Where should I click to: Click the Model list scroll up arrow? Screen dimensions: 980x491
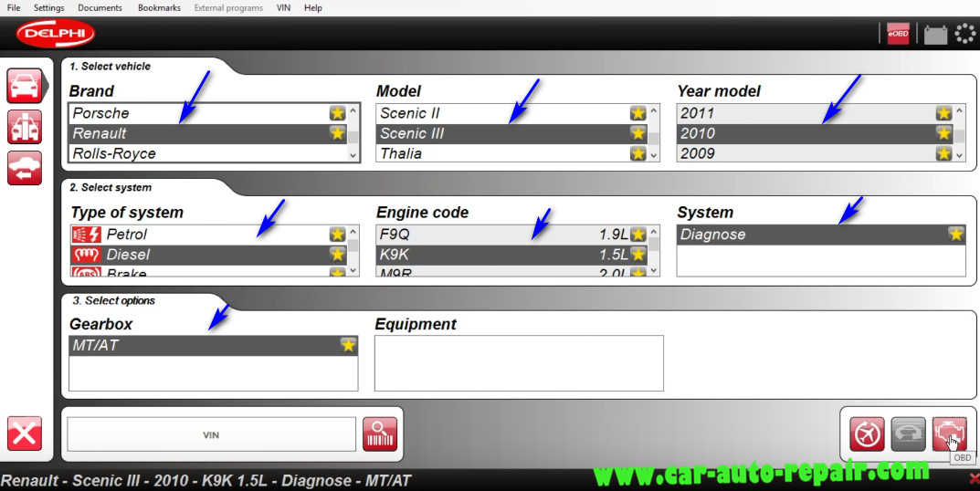pos(654,111)
